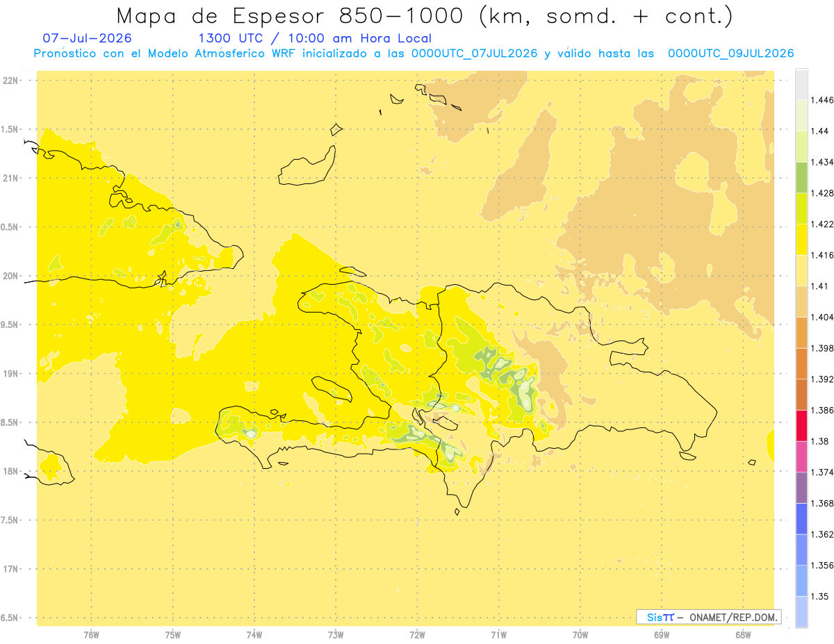834x644 pixels.
Task: Click the "1.368" colorbar value
Action: (x=821, y=503)
